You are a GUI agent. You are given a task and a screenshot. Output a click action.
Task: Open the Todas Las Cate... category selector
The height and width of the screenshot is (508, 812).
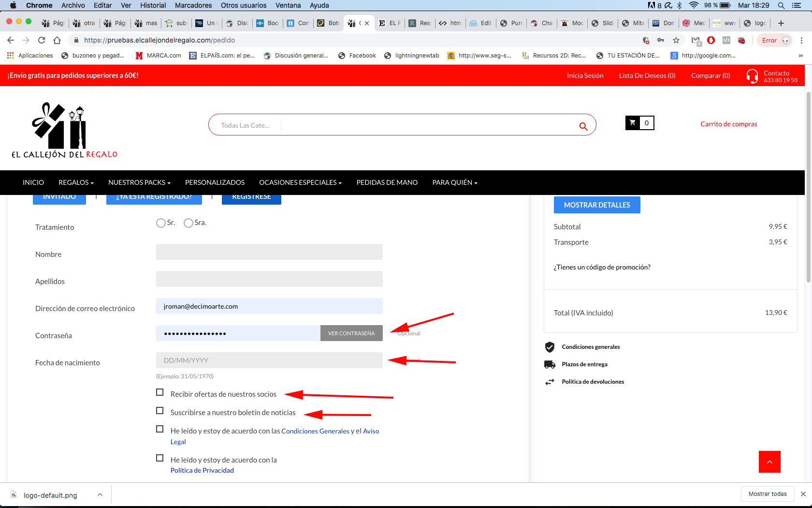coord(245,125)
